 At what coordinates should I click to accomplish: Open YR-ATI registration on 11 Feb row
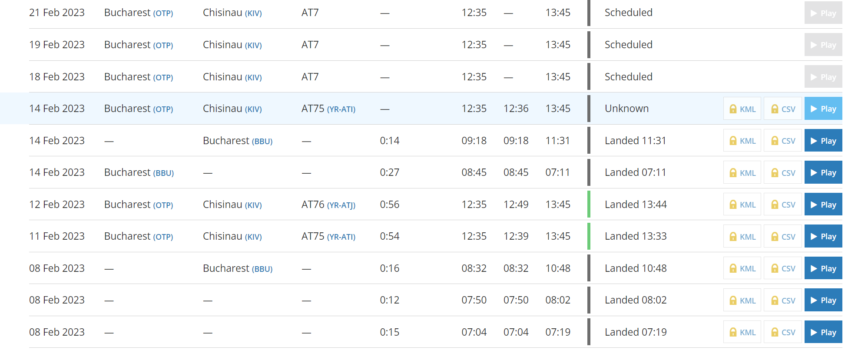(341, 237)
